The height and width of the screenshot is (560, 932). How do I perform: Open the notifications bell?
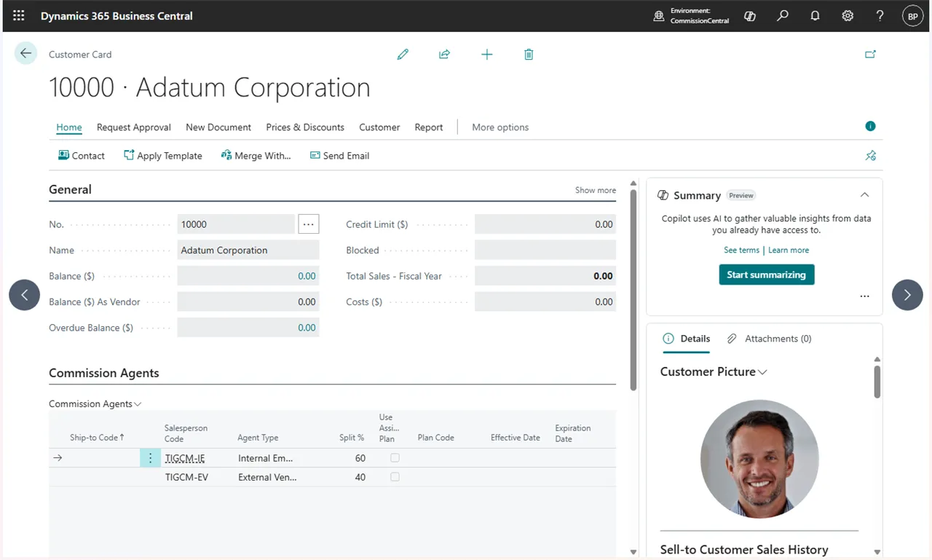[815, 15]
